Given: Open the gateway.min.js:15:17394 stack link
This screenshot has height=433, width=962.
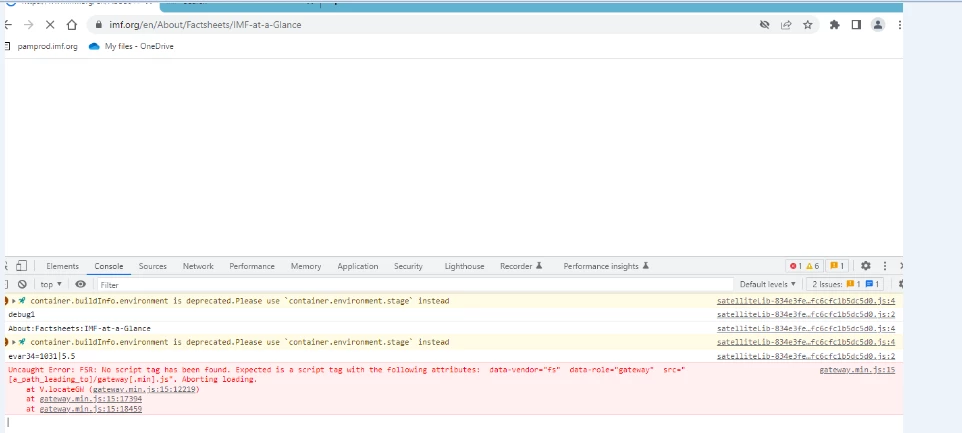Looking at the screenshot, I should [91, 399].
